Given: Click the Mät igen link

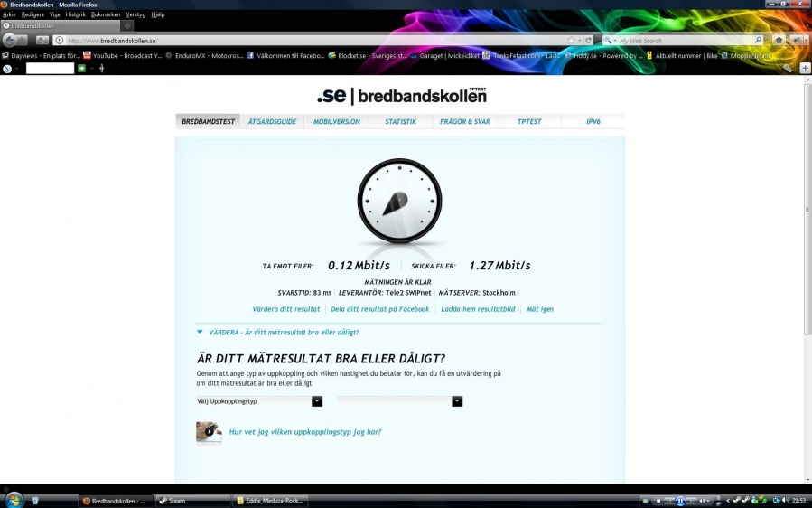Looking at the screenshot, I should (540, 309).
